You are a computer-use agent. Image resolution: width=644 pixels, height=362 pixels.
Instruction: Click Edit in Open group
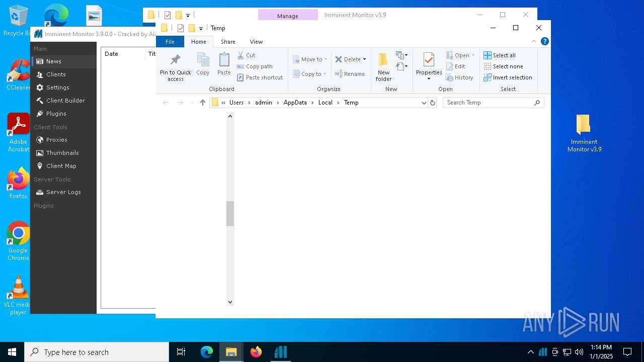pyautogui.click(x=455, y=66)
